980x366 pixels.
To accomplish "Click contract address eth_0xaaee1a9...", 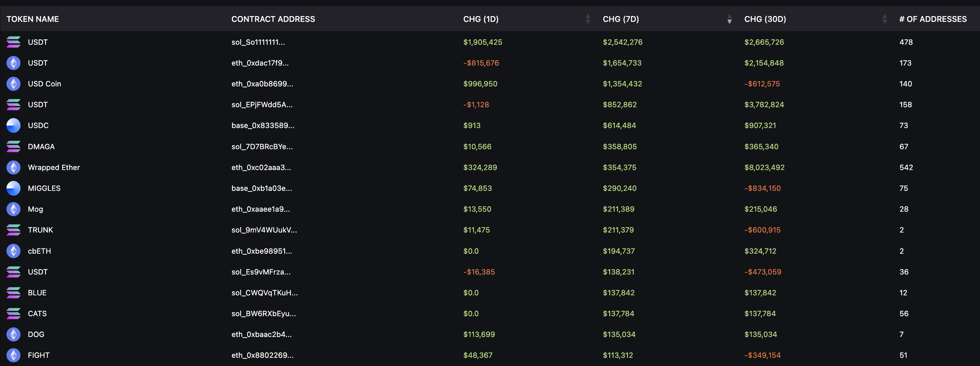I will point(261,209).
